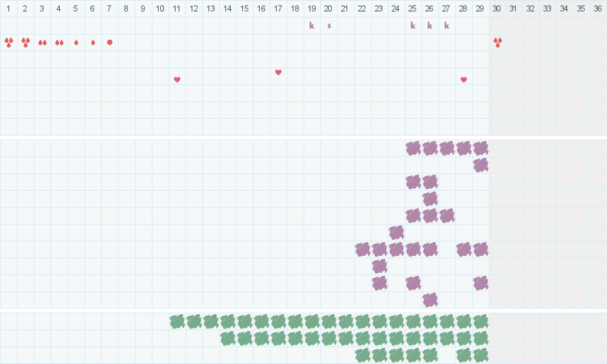Image resolution: width=607 pixels, height=364 pixels.
Task: Select the 's' marker on day 20
Action: [x=329, y=25]
